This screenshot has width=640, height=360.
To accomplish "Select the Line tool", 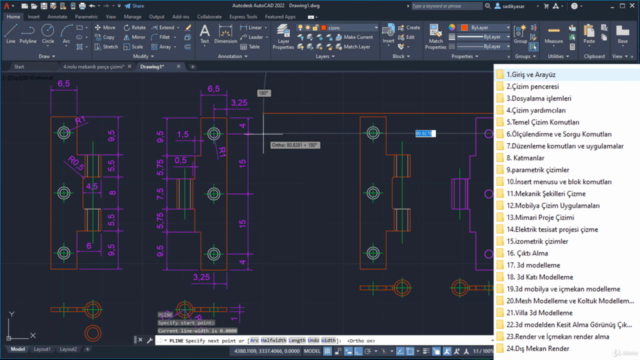I will pyautogui.click(x=10, y=33).
